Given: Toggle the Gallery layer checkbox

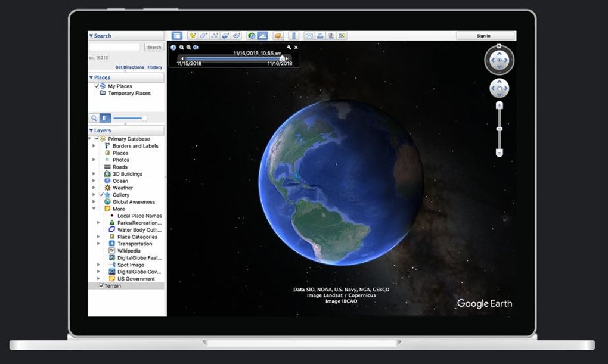Looking at the screenshot, I should [x=101, y=195].
